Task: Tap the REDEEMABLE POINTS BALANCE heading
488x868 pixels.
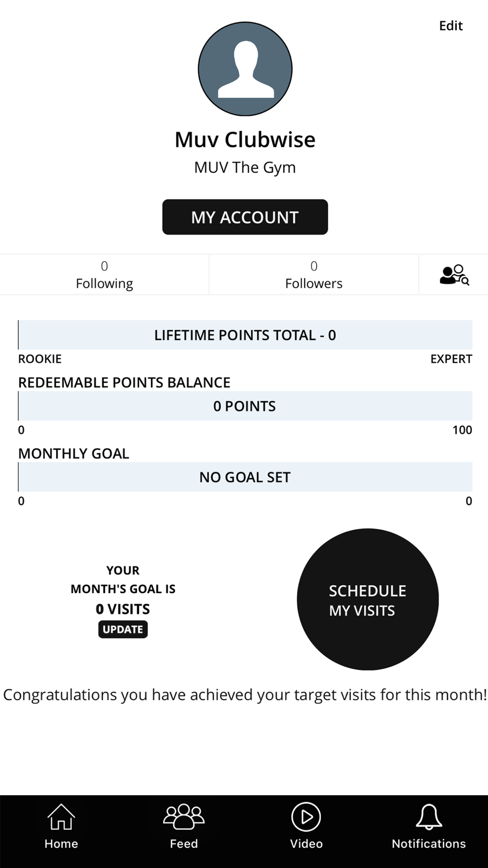Action: pyautogui.click(x=124, y=382)
